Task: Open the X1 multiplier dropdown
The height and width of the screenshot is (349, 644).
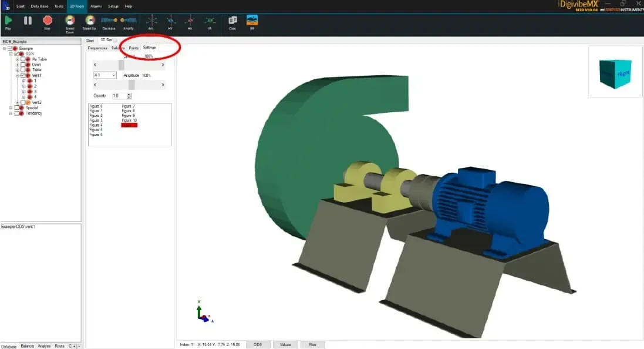Action: 104,75
